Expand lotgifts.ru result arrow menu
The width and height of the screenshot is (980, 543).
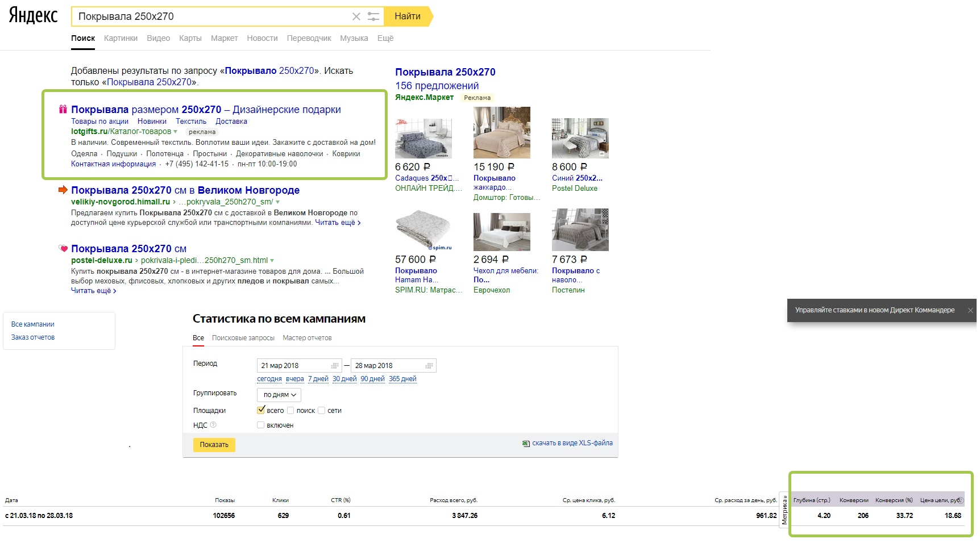[x=176, y=132]
